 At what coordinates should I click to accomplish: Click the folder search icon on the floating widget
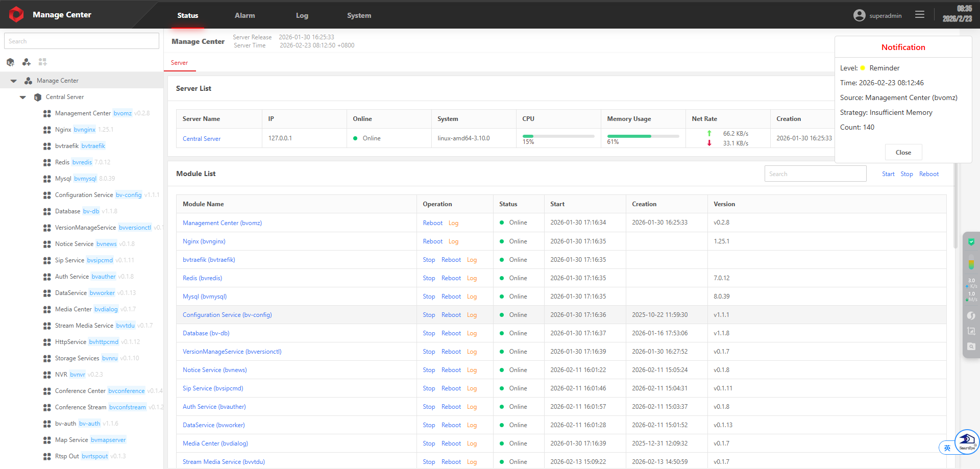coord(971,347)
